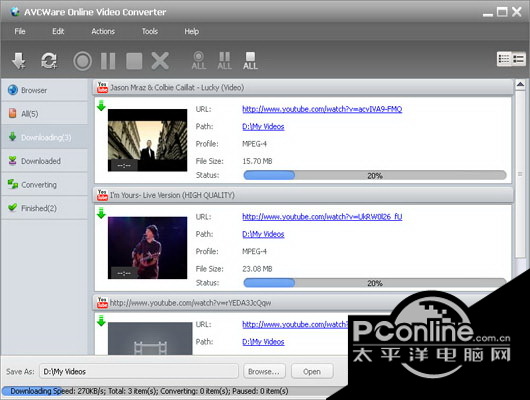Click the I'm Yours live video thumbnail
Viewport: 530px width, 400px height.
point(147,248)
